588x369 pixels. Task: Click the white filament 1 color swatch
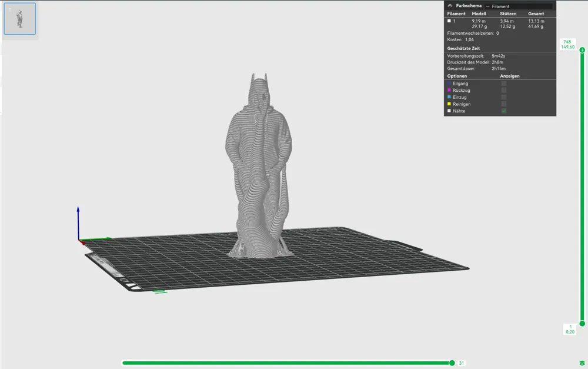(449, 21)
